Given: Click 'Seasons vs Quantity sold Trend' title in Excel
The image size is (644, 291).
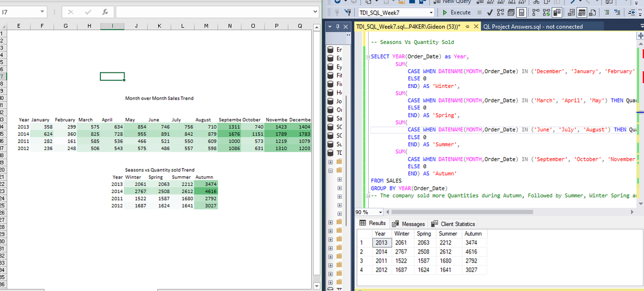Looking at the screenshot, I should [159, 170].
